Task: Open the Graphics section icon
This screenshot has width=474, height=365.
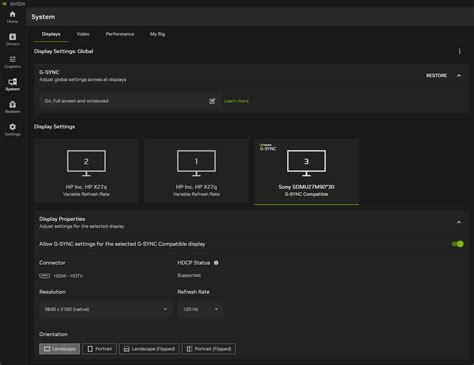Action: [12, 62]
